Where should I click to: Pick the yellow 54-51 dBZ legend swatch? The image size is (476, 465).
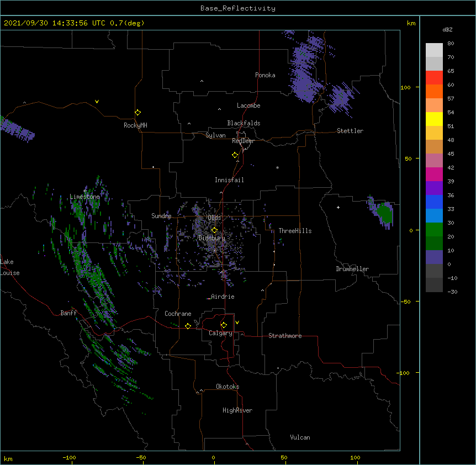(x=434, y=119)
